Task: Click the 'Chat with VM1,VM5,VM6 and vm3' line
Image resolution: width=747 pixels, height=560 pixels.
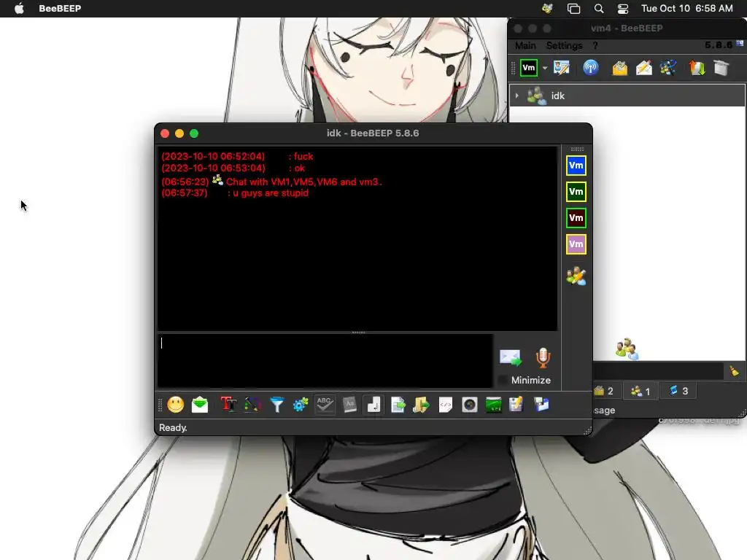Action: coord(303,182)
